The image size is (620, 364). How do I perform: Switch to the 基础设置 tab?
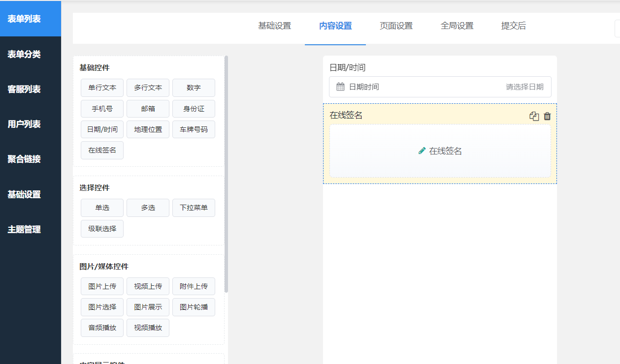point(274,26)
